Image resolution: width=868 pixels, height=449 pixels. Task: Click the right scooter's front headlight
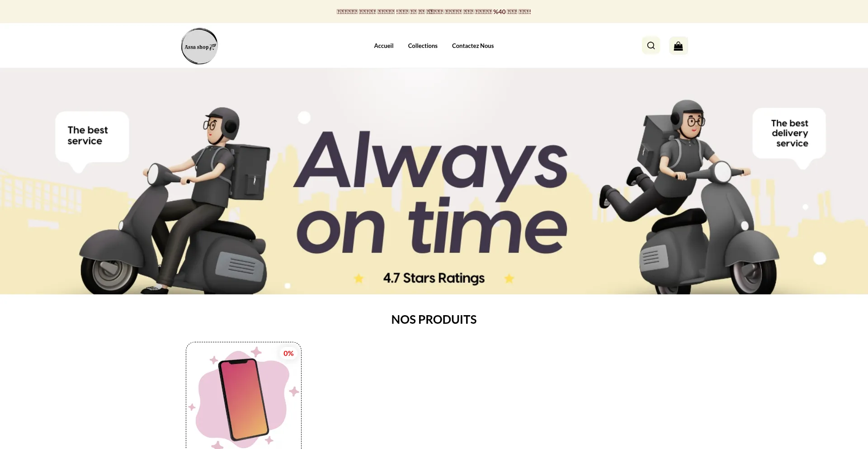(x=722, y=172)
